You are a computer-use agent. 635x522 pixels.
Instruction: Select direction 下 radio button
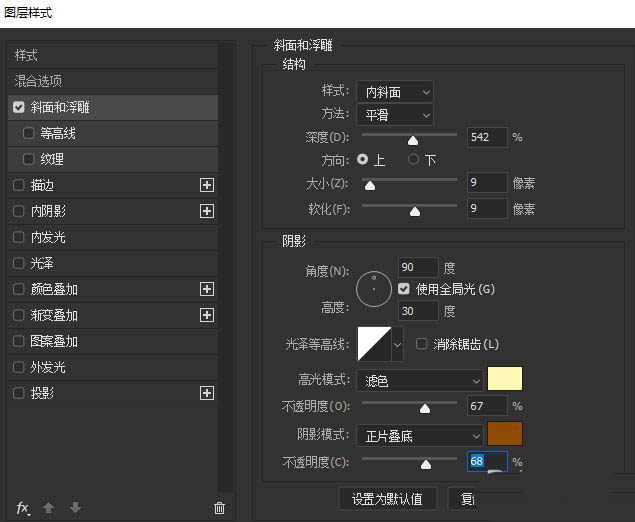click(x=413, y=160)
